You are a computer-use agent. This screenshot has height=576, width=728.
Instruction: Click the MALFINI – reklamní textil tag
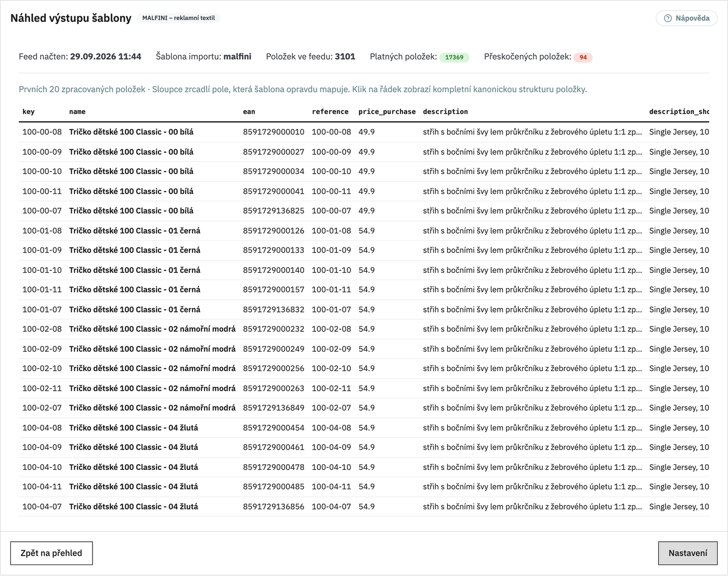pyautogui.click(x=178, y=18)
